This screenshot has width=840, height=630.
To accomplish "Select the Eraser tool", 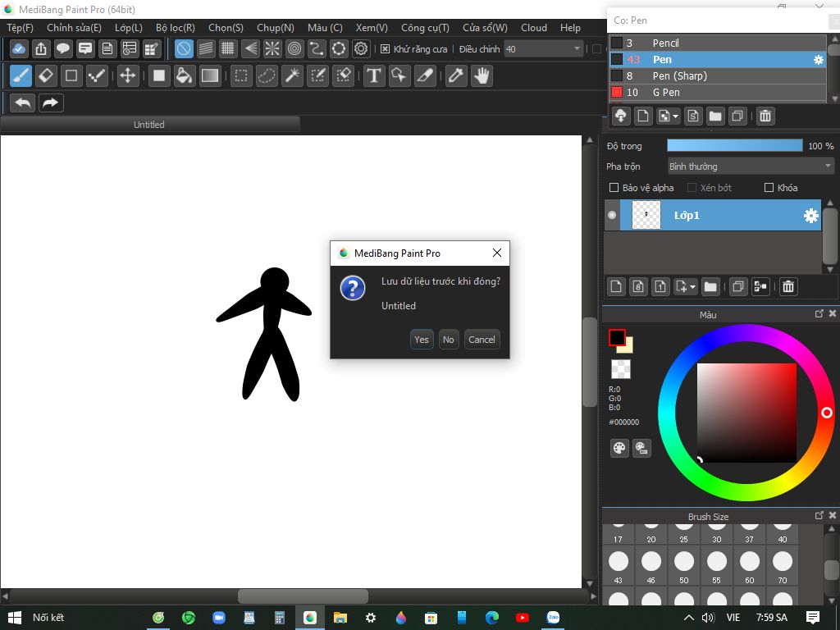I will 46,76.
